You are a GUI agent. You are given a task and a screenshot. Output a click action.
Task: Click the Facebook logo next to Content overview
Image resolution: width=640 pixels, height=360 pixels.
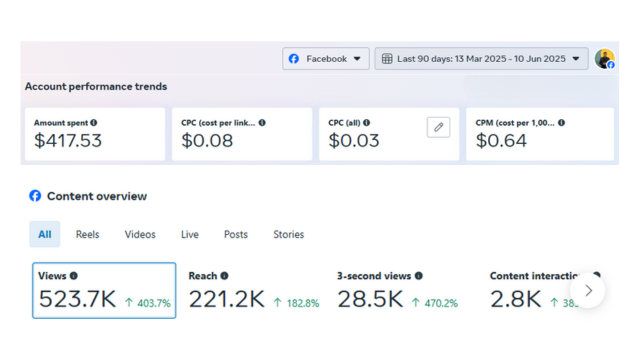click(35, 196)
